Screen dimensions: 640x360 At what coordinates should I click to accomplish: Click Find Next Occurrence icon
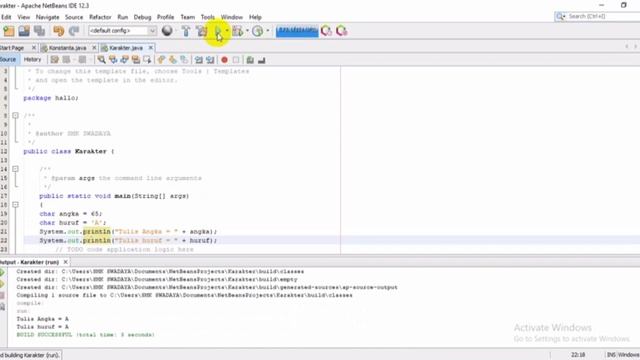pyautogui.click(x=124, y=60)
